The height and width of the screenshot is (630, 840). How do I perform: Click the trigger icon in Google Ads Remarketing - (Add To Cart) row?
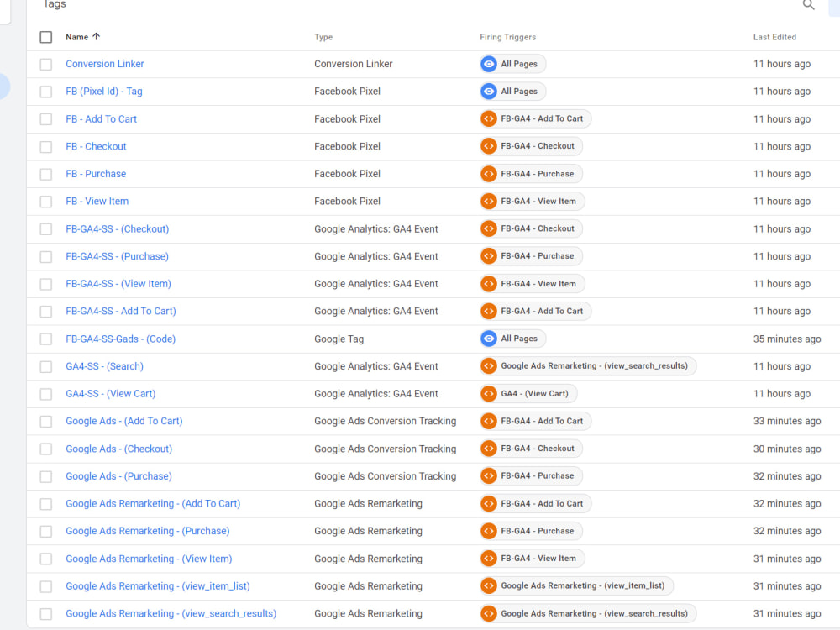[x=489, y=503]
